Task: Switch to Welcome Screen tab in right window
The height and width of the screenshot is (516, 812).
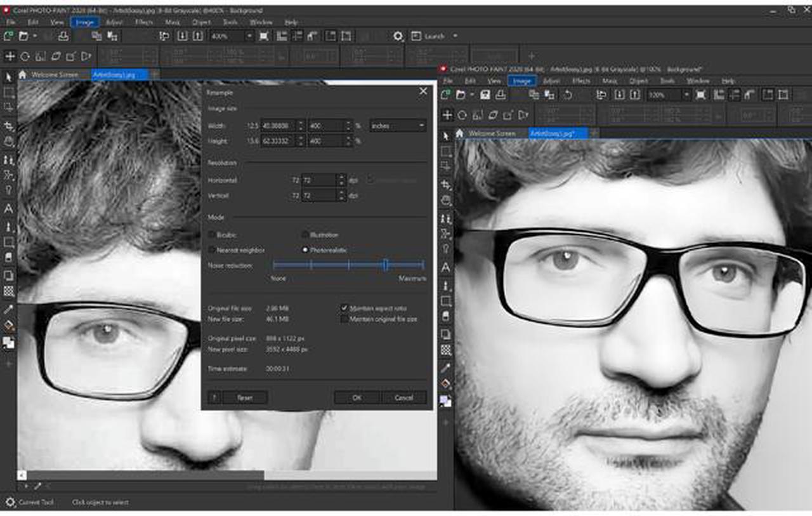Action: coord(492,133)
